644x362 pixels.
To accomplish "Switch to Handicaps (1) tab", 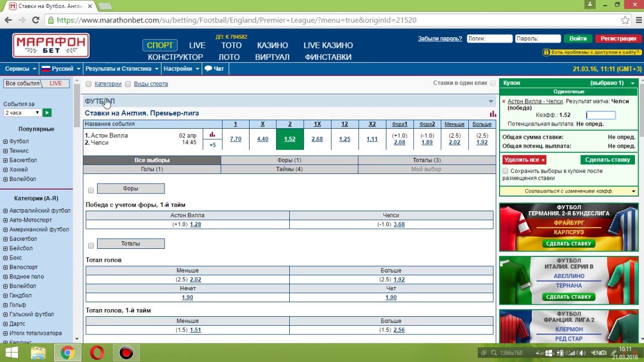I will pos(289,160).
